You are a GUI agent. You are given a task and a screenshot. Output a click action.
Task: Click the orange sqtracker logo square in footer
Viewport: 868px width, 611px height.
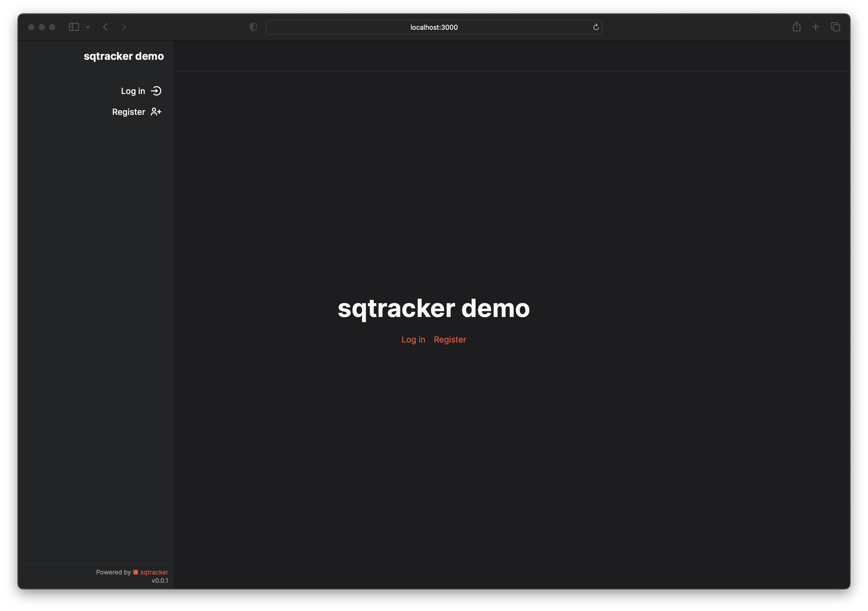coord(136,572)
